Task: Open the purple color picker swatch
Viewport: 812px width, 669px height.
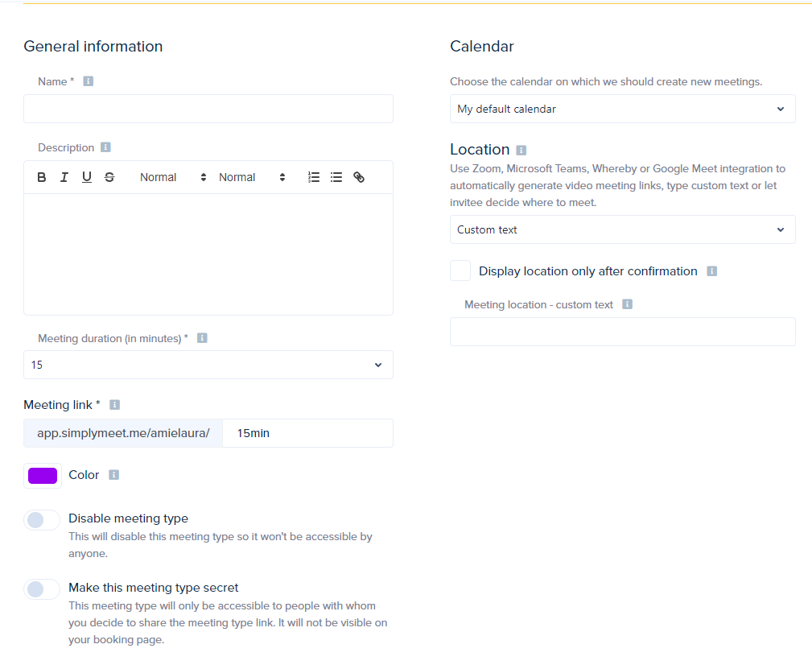Action: (43, 476)
